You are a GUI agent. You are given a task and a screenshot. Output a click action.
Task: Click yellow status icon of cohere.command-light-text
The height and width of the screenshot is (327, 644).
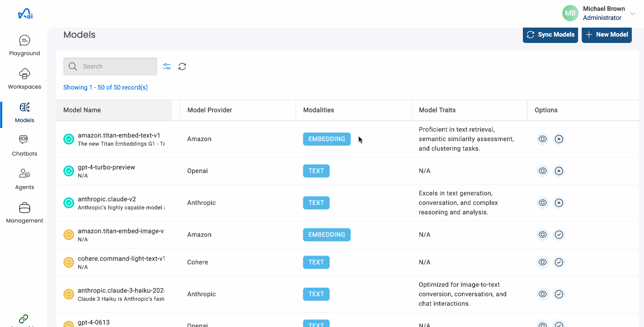pyautogui.click(x=69, y=262)
